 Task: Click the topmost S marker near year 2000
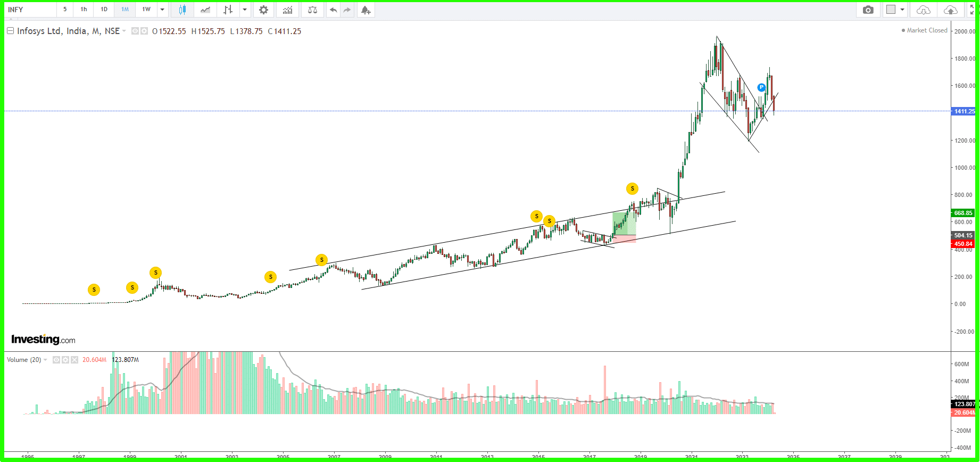click(155, 273)
